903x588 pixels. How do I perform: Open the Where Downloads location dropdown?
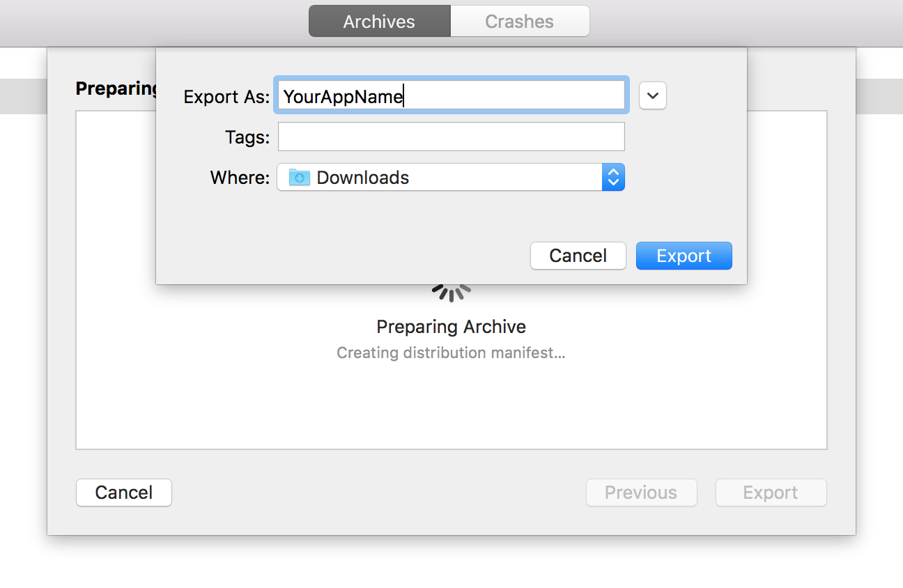[451, 177]
